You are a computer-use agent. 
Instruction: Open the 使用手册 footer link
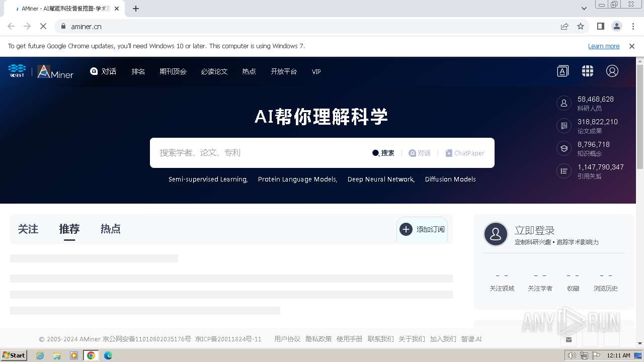349,339
